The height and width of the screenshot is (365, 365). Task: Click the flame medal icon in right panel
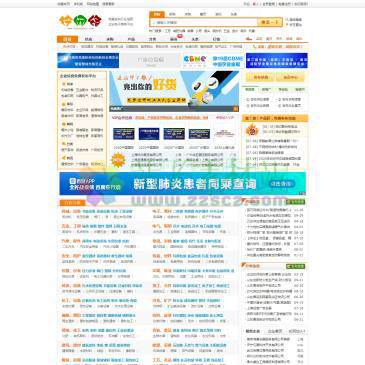pos(252,130)
